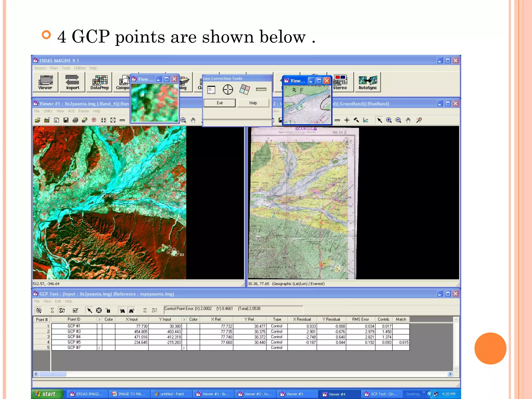
Task: Select the GCP arrow selector tool in GCP Tool
Action: pos(89,310)
